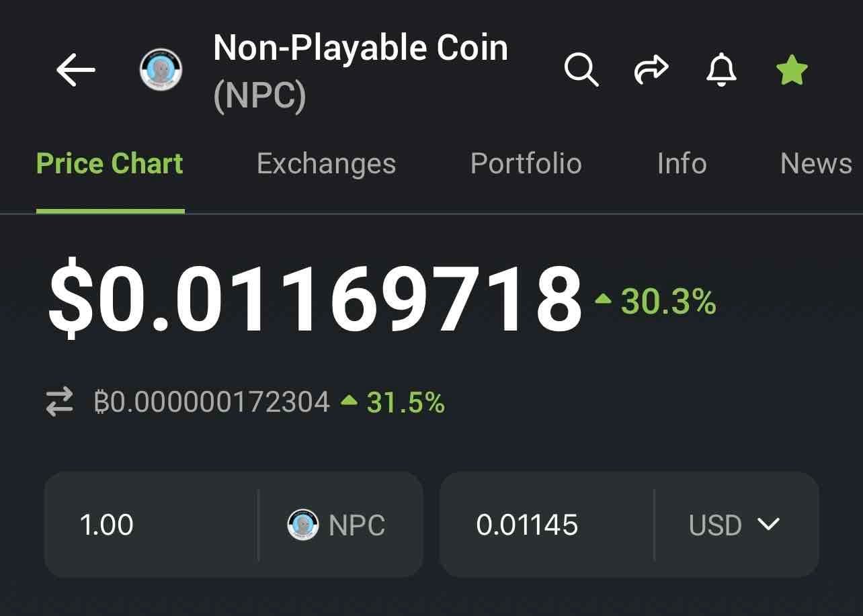Tap the $0.01169718 main price
Viewport: 863px width, 616px height.
point(314,299)
